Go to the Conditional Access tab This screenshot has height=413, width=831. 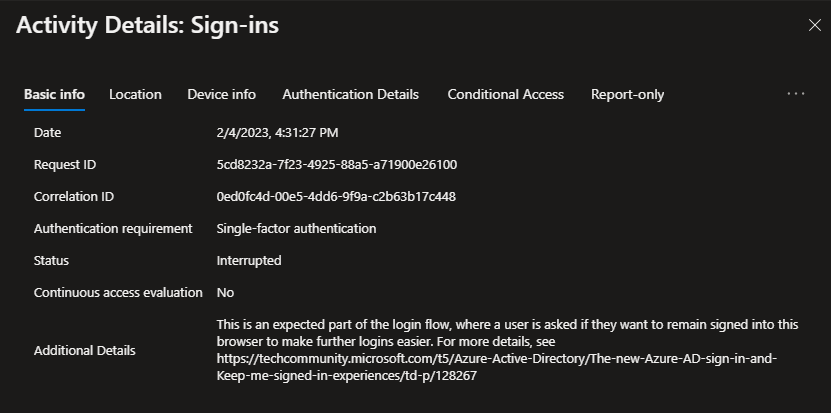click(505, 94)
